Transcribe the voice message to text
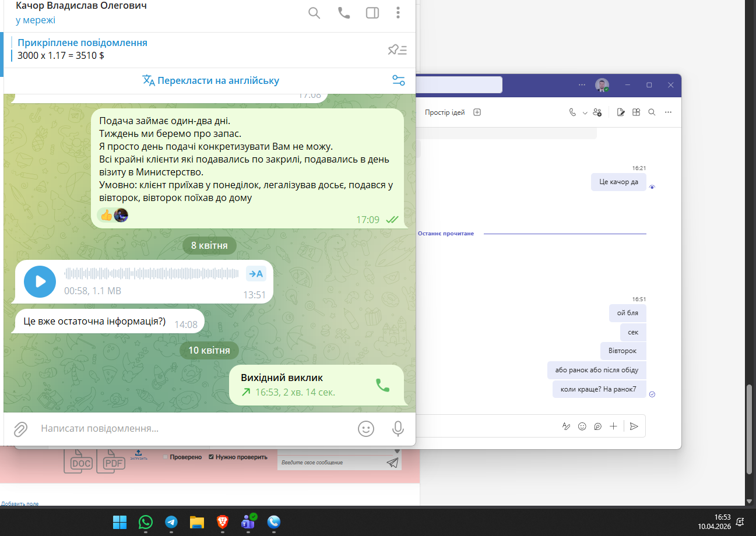The image size is (756, 536). coord(256,274)
